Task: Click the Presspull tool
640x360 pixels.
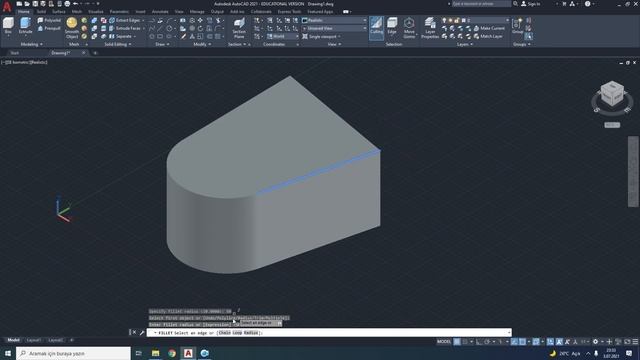Action: 49,28
